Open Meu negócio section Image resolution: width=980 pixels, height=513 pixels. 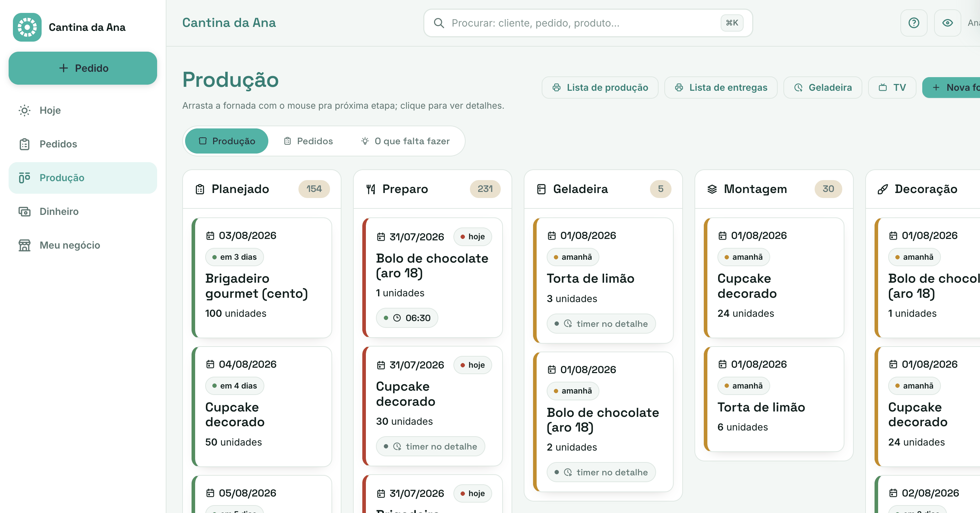tap(83, 245)
